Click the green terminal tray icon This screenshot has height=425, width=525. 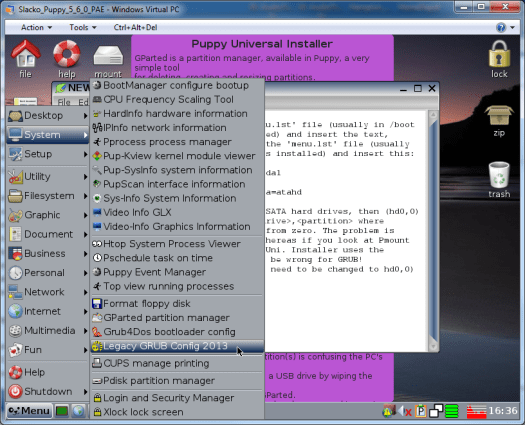62,411
